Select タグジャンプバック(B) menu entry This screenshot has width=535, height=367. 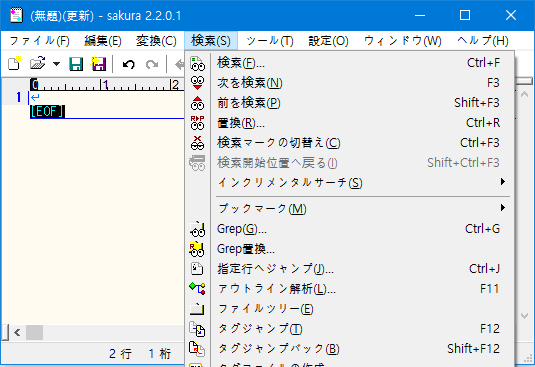coord(349,349)
